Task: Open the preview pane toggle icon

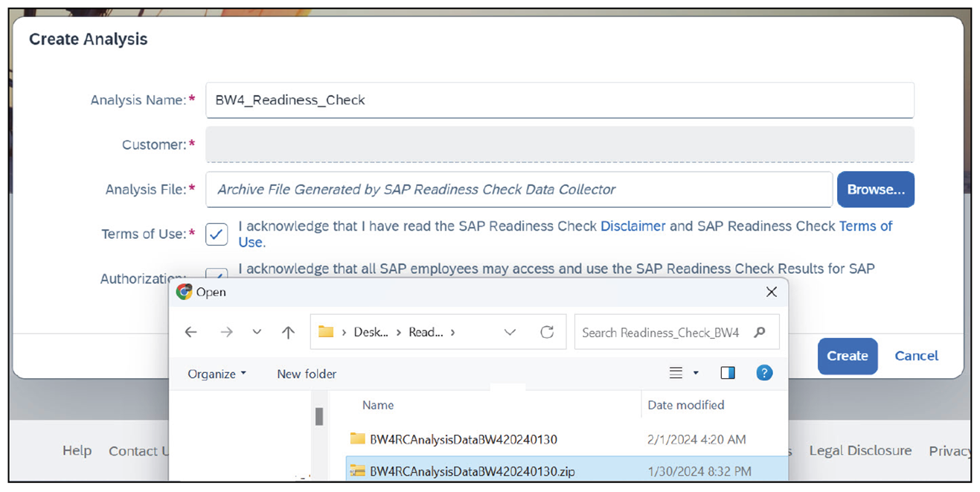Action: (727, 372)
